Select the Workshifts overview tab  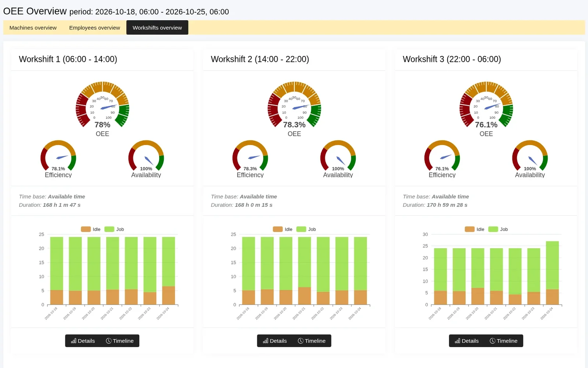click(157, 28)
